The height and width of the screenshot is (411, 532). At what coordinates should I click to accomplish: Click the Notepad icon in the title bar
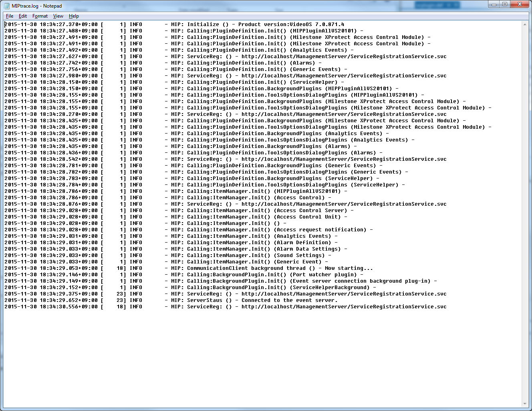[7, 6]
